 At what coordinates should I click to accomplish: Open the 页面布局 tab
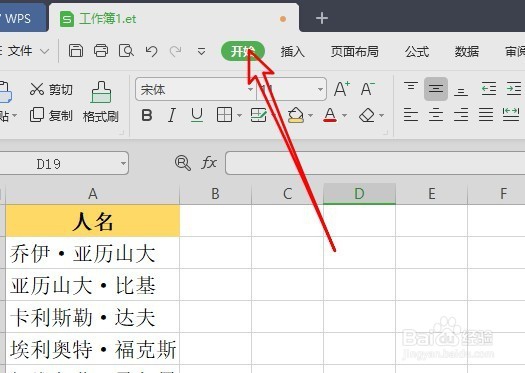[x=355, y=52]
